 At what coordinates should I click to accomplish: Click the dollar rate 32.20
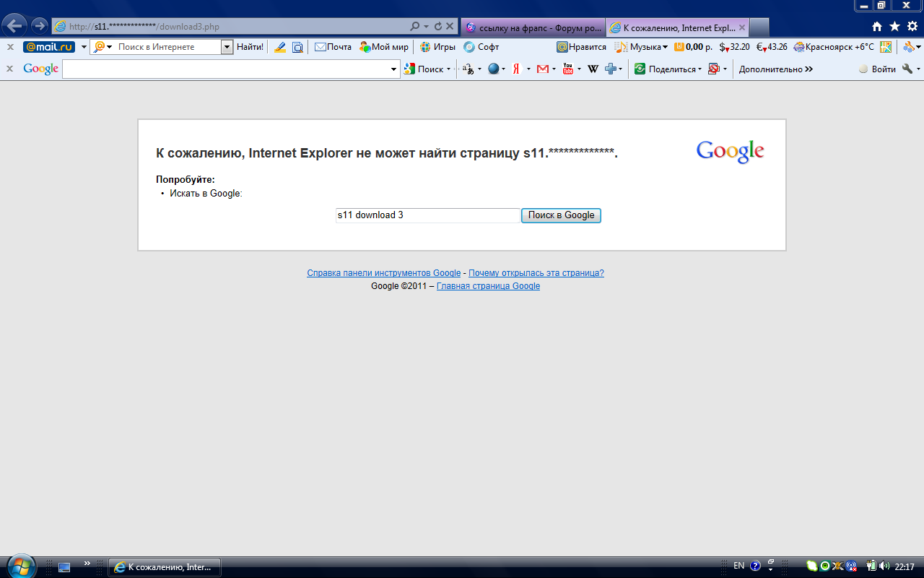coord(734,47)
